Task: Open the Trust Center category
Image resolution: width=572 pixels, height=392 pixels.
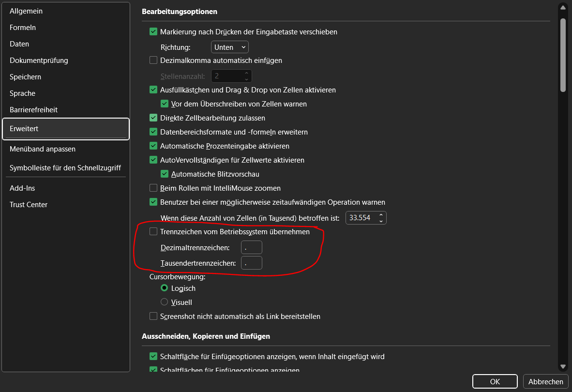Action: 29,205
